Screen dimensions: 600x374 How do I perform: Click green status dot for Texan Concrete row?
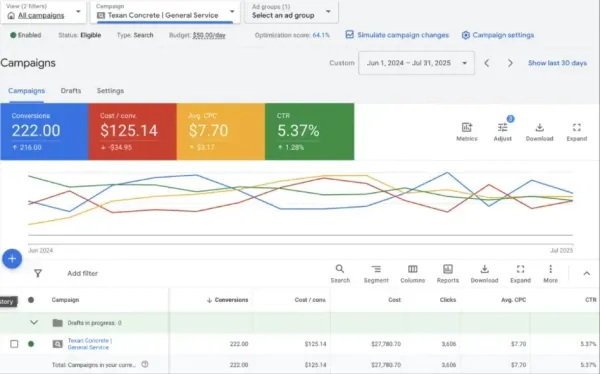[x=31, y=344]
